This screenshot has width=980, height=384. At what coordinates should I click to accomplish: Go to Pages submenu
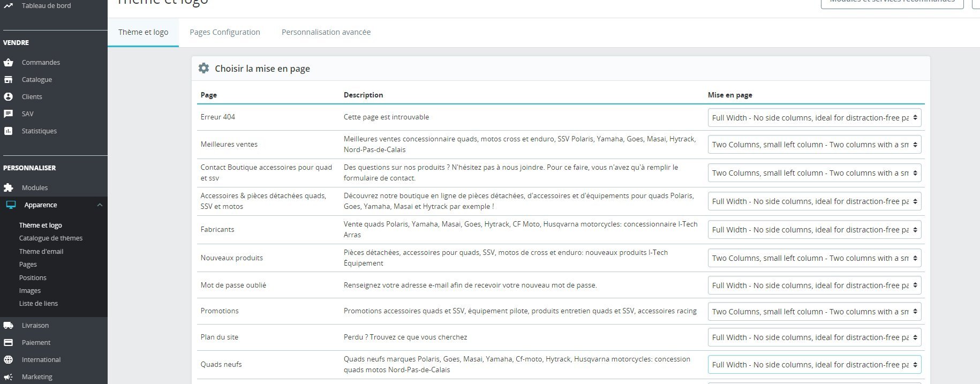click(x=28, y=265)
